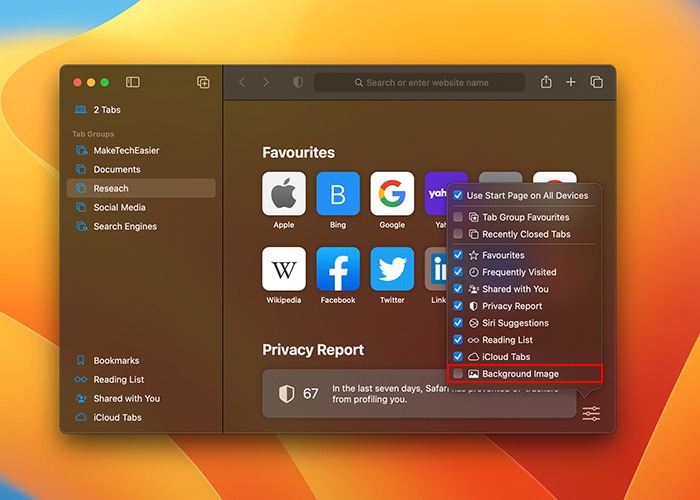Uncheck Siri Suggestions option

pos(458,323)
